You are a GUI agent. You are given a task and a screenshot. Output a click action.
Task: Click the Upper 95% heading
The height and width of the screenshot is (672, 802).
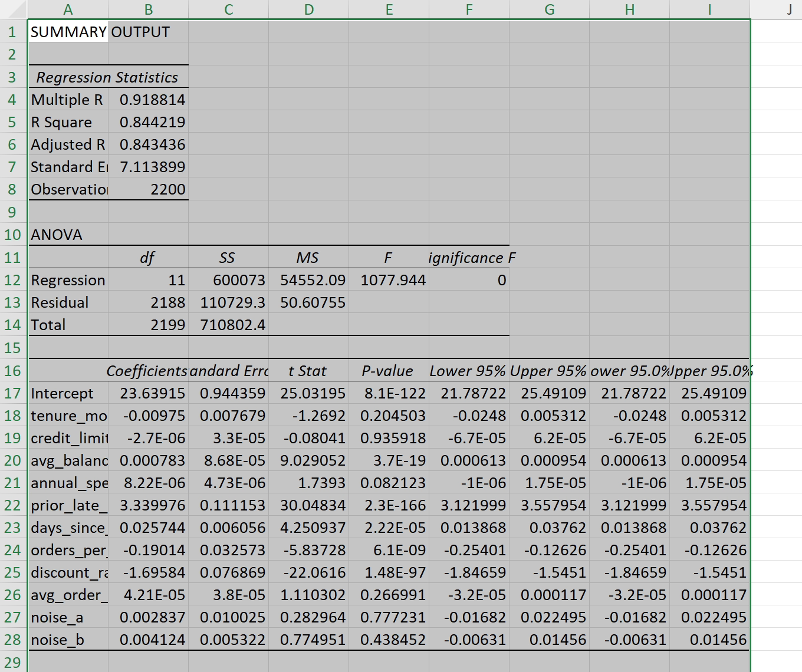click(550, 371)
